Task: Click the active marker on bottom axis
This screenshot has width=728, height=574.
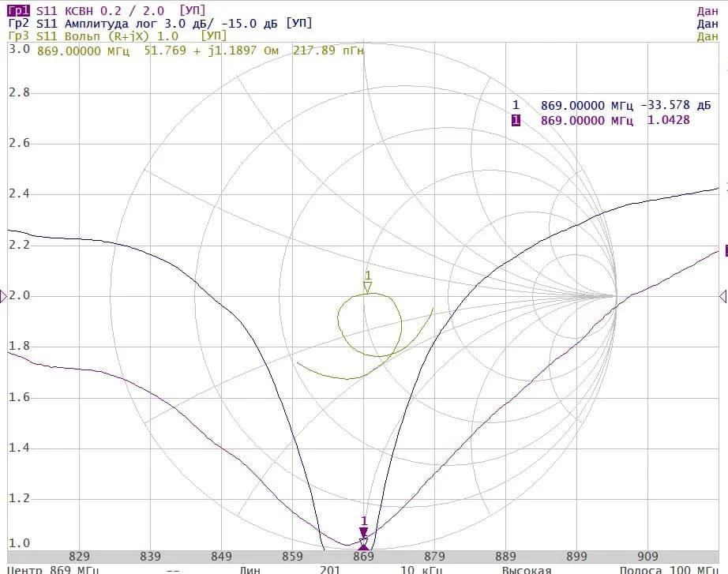Action: pos(363,546)
